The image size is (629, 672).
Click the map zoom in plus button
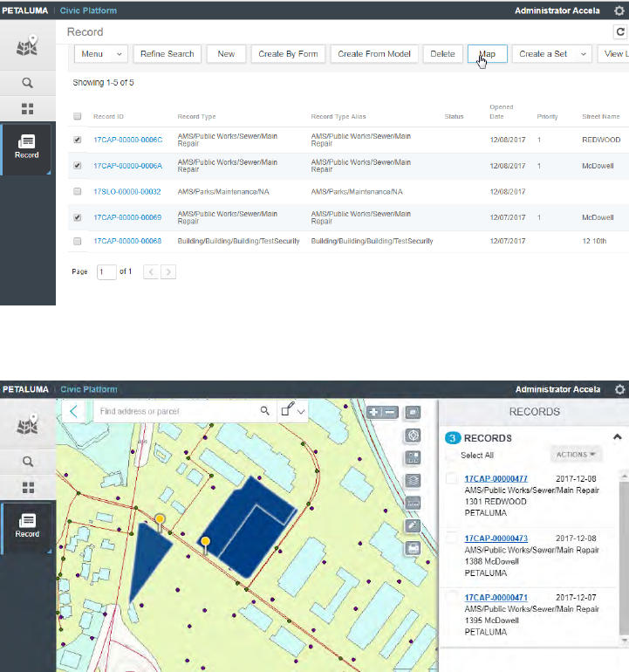tap(374, 412)
